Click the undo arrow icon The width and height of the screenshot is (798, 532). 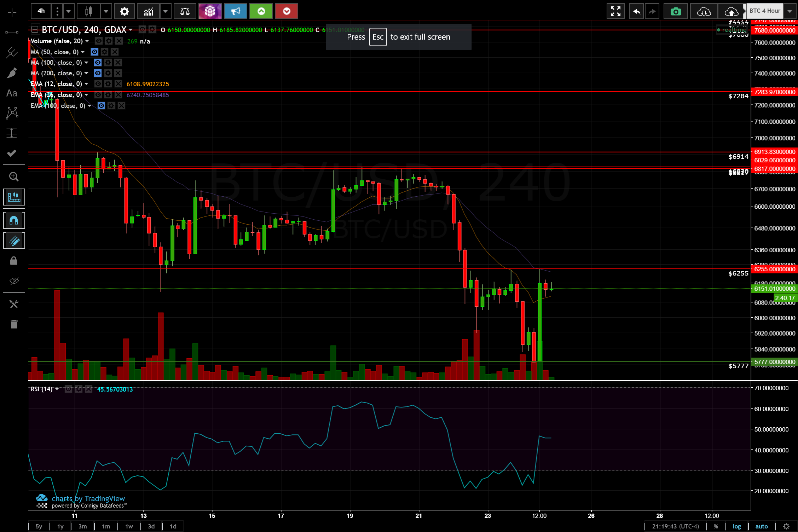coord(636,12)
